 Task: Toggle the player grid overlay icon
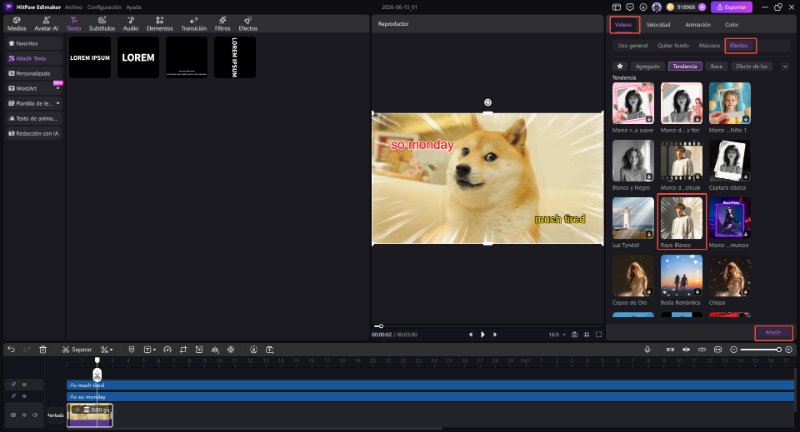(x=587, y=335)
